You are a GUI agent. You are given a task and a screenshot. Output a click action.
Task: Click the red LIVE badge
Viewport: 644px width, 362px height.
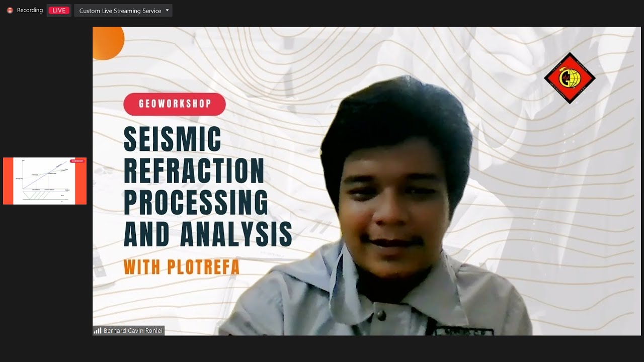click(59, 11)
